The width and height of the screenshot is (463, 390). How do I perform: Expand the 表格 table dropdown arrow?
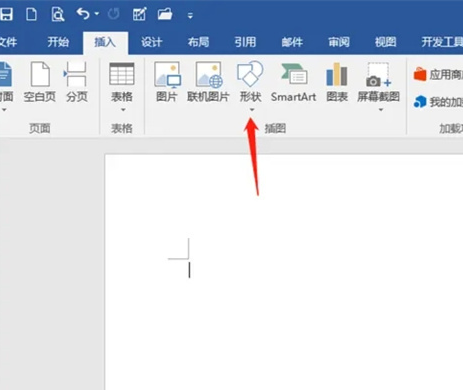tap(123, 110)
